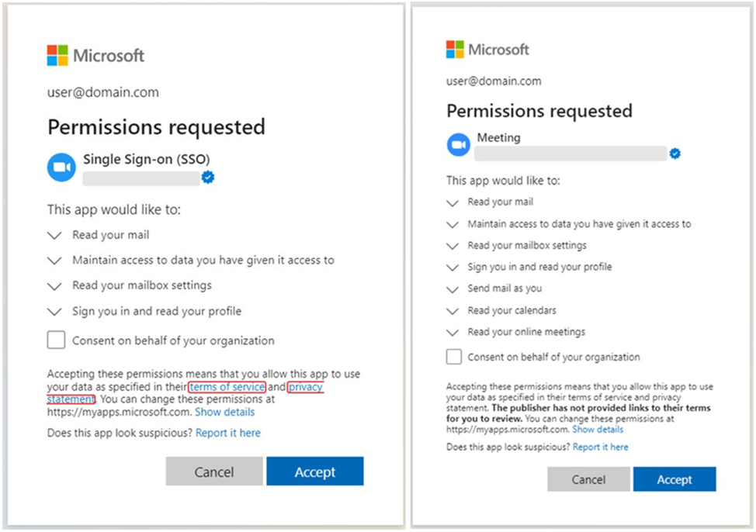Open the privacy statement link
The height and width of the screenshot is (532, 756).
305,387
